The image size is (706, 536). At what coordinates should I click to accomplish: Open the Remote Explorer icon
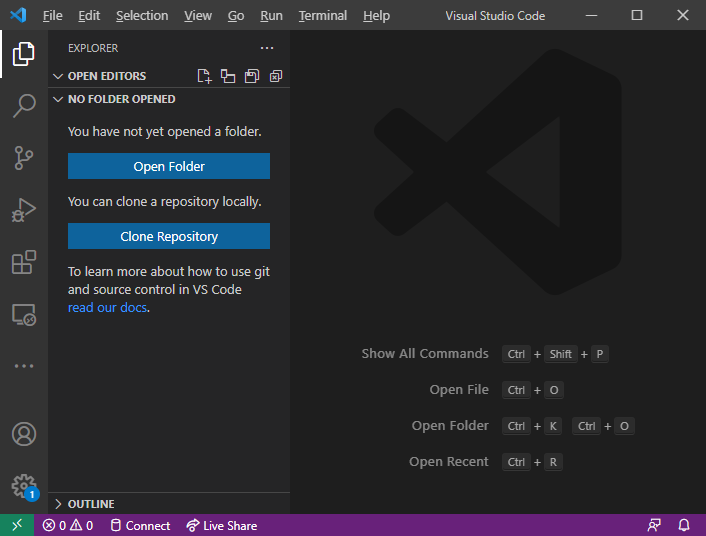(x=24, y=314)
